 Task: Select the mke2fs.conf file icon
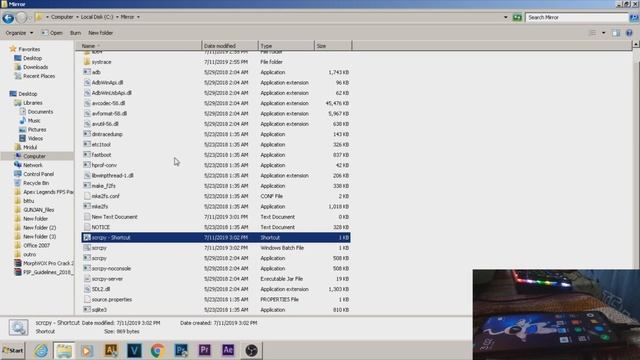(87, 196)
